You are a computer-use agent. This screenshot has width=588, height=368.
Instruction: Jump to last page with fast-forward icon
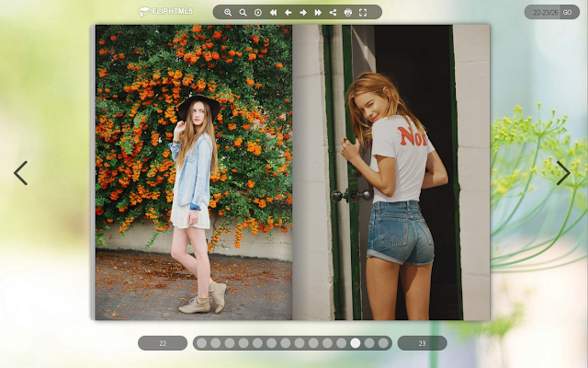click(x=318, y=12)
